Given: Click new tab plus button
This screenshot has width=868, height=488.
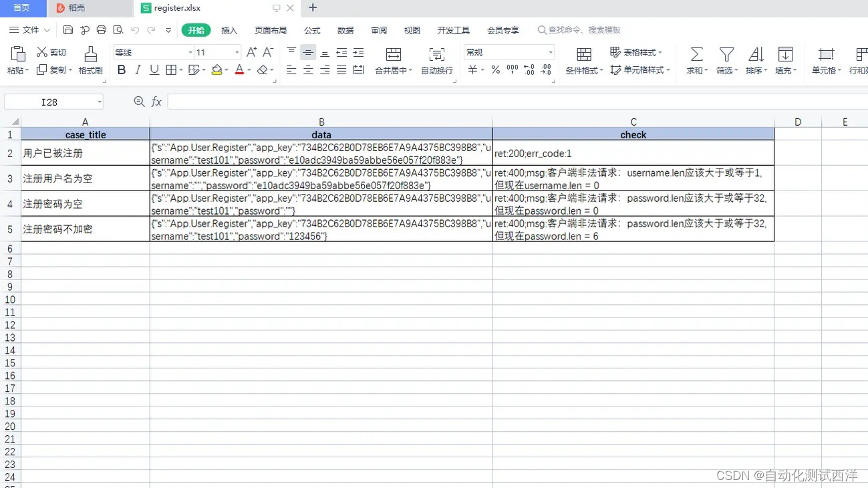Looking at the screenshot, I should click(x=313, y=8).
